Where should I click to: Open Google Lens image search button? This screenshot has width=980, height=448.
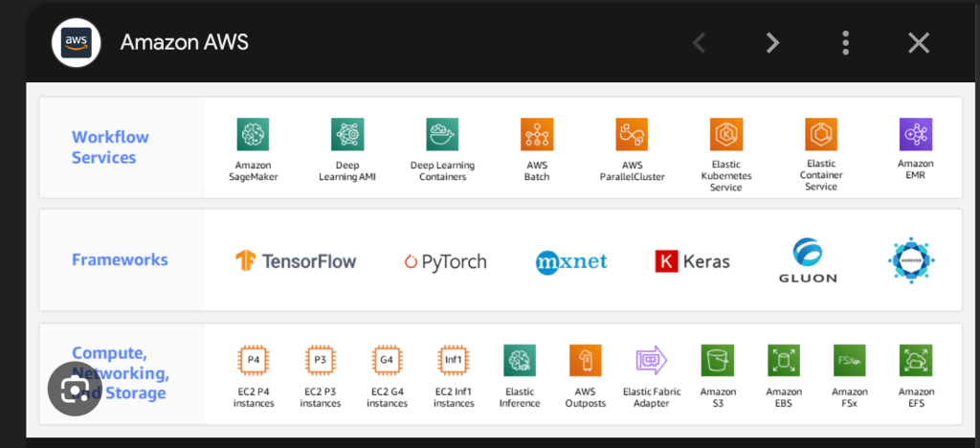click(75, 389)
